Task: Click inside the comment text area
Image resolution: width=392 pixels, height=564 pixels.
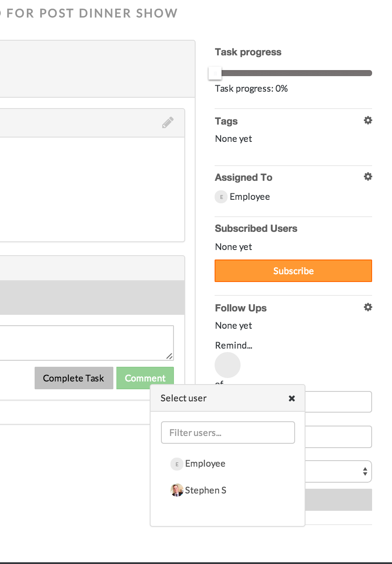Action: click(x=87, y=343)
